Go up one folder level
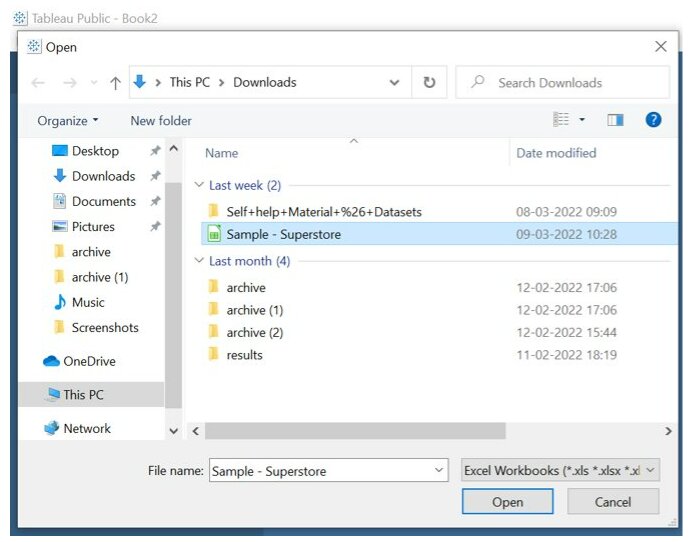 click(x=115, y=83)
